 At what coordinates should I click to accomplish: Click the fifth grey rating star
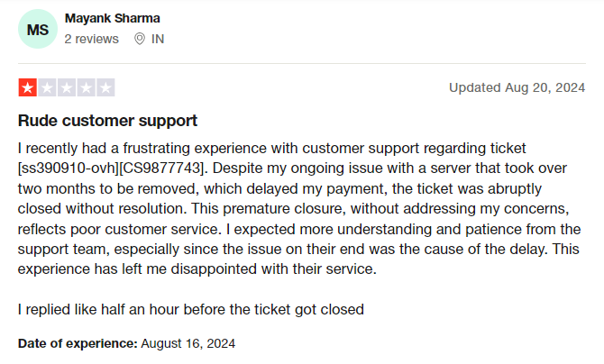pos(105,88)
